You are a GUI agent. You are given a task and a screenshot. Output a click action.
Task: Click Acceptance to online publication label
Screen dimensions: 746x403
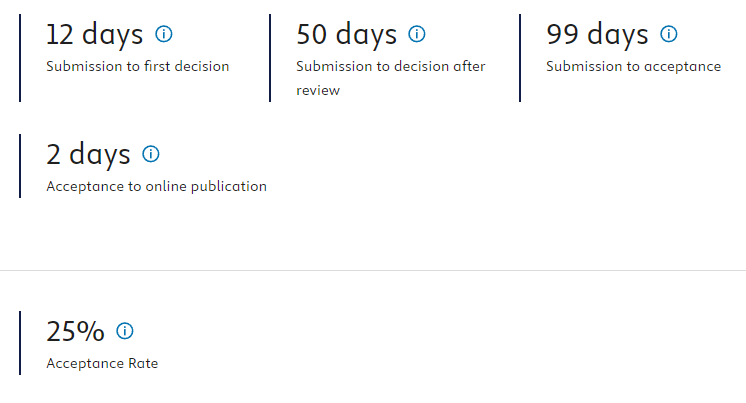tap(157, 187)
